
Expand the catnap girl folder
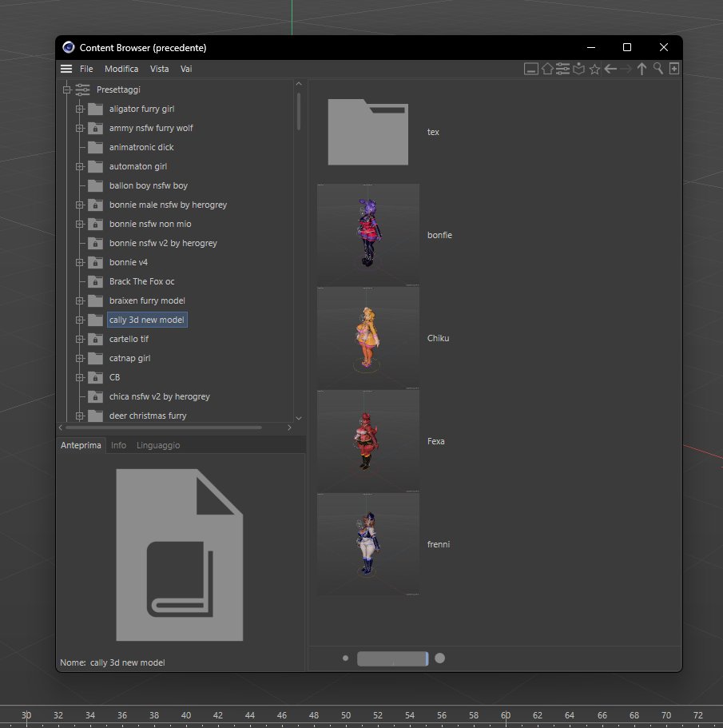tap(80, 359)
